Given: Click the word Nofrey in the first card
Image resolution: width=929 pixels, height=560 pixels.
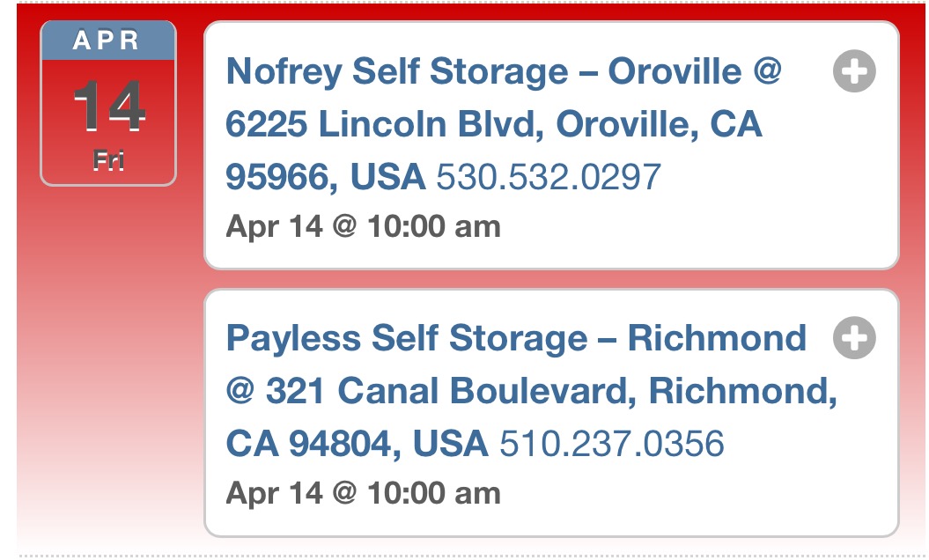Looking at the screenshot, I should click(x=284, y=71).
